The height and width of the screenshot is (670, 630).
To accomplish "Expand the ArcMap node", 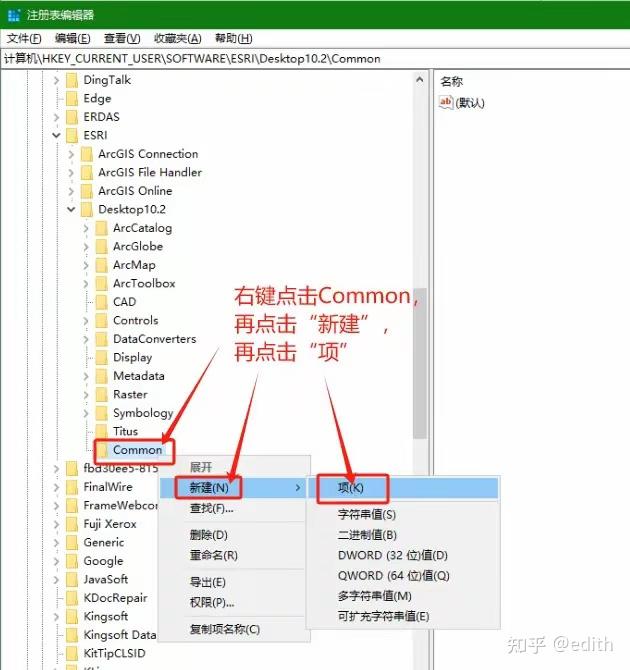I will pos(86,265).
